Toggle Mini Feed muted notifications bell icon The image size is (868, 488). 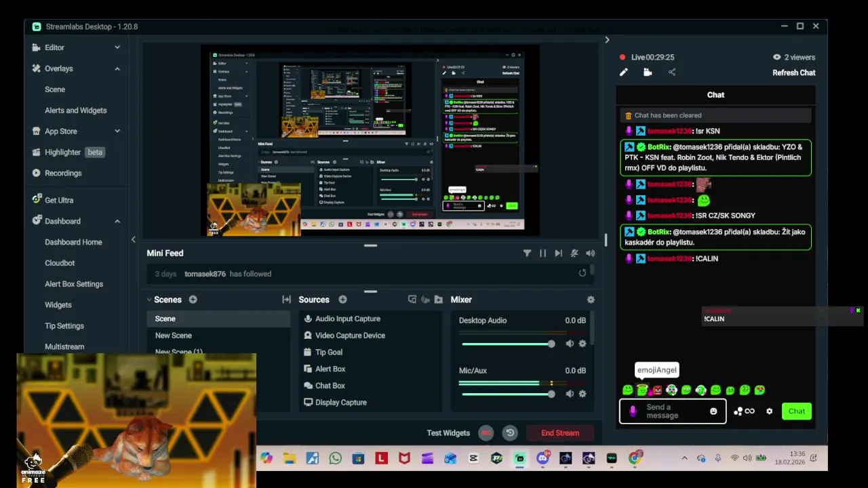tap(574, 253)
